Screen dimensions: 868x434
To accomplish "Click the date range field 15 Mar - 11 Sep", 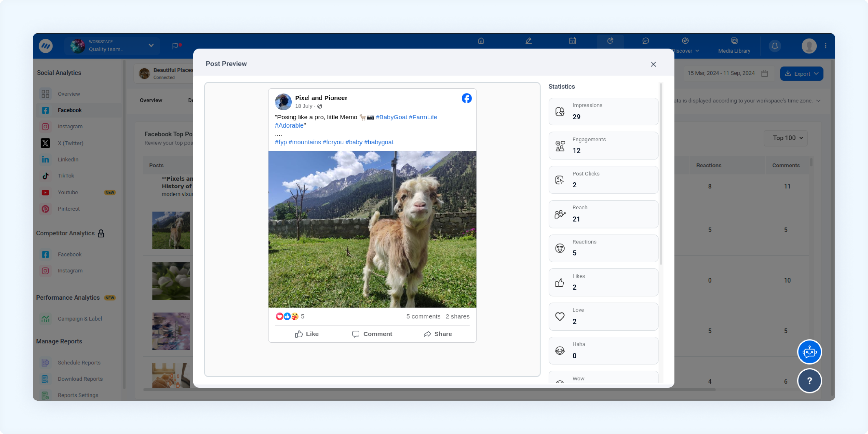I will click(727, 73).
